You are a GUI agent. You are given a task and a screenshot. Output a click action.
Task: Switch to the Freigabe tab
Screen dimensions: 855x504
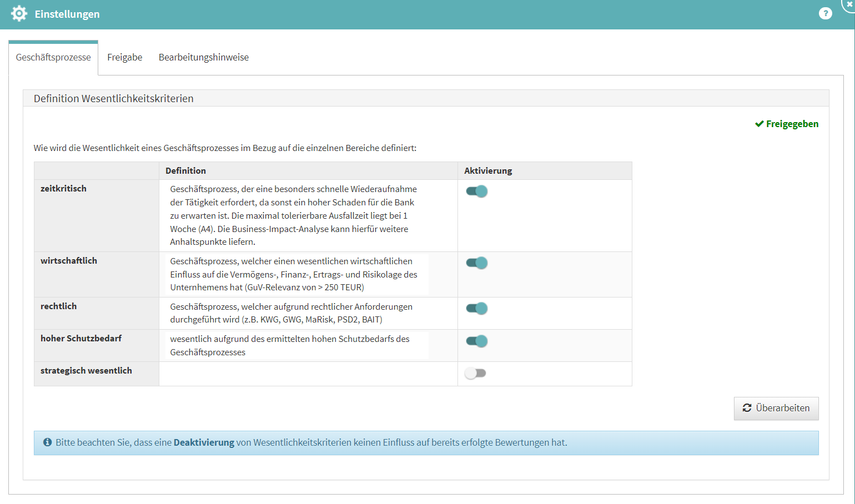point(125,58)
